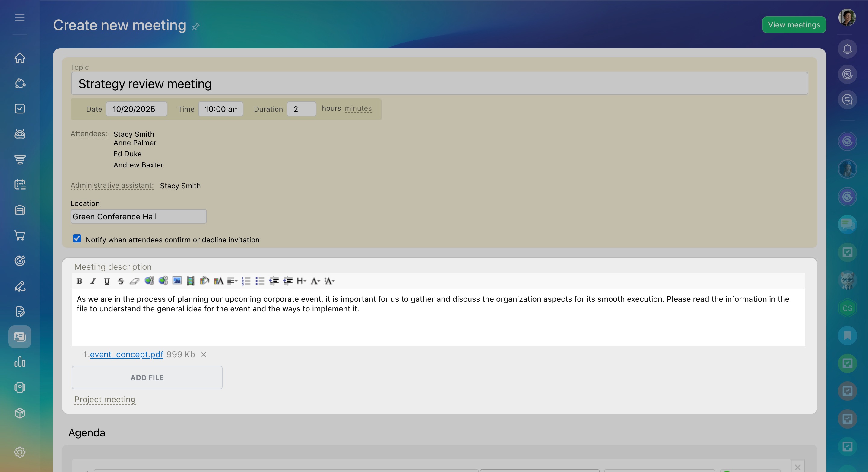Open the text alignment dropdown
868x472 pixels.
coord(232,281)
